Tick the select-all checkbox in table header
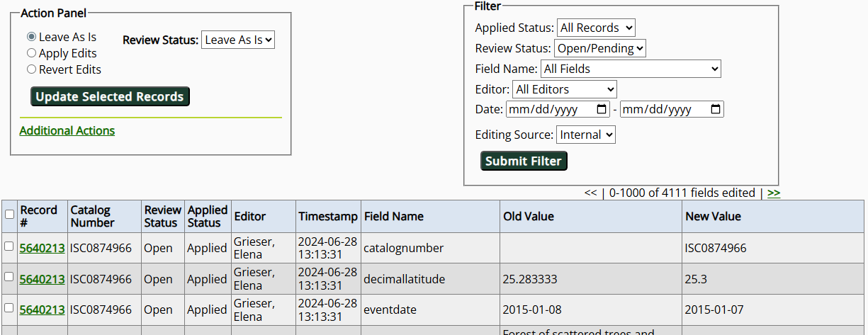 (9, 215)
